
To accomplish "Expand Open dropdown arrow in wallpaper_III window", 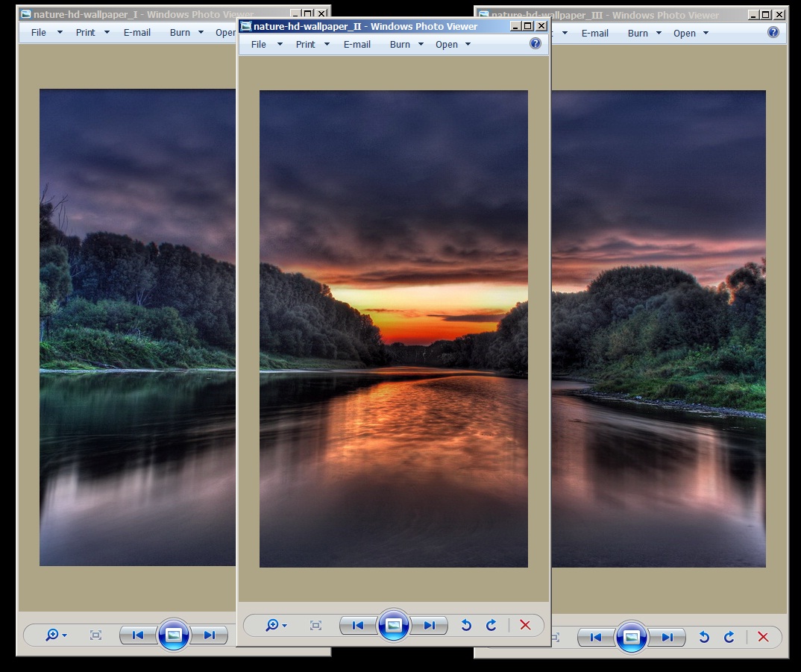I will point(706,34).
